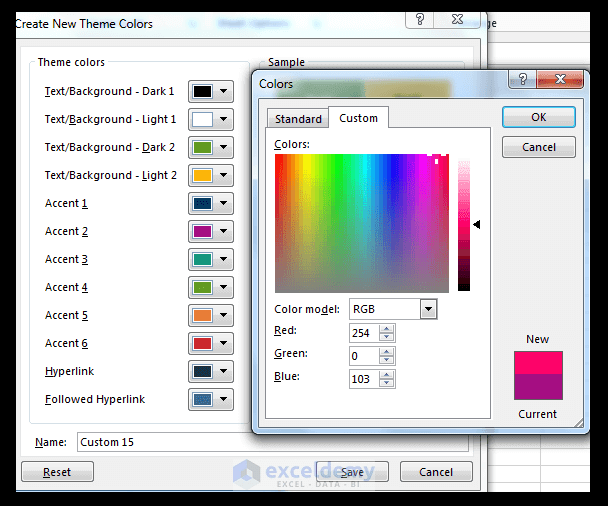
Task: Increase the Blue value with up spinner
Action: coord(387,375)
